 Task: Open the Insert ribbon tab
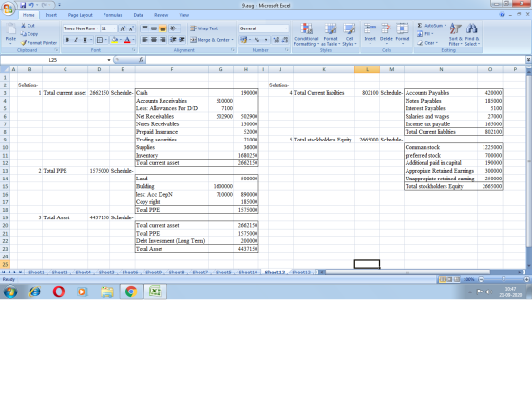click(51, 15)
